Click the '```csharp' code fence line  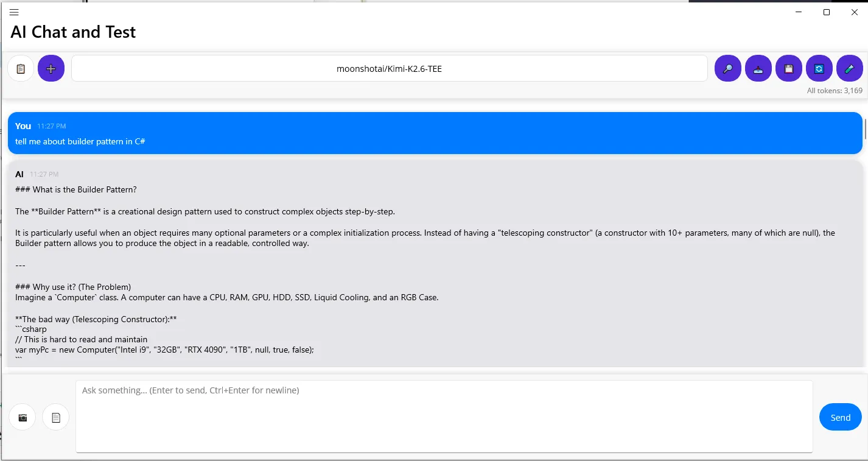pyautogui.click(x=31, y=329)
